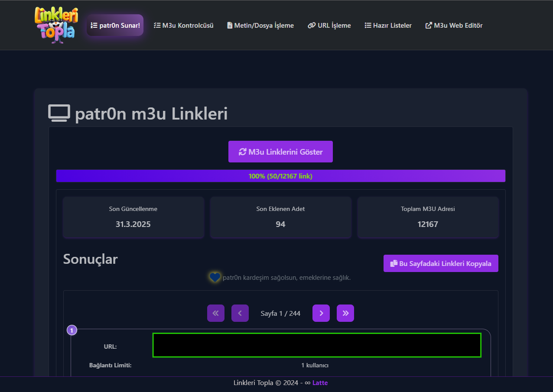
Task: Click Bu Sayfadaki Linkleri Kopyala button
Action: point(441,263)
